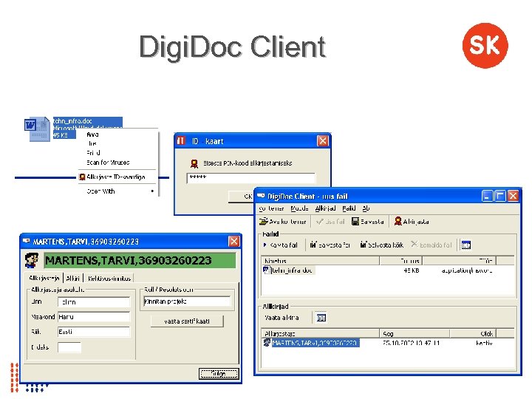Close the ID-kaart dialog
The image size is (532, 399).
point(323,140)
